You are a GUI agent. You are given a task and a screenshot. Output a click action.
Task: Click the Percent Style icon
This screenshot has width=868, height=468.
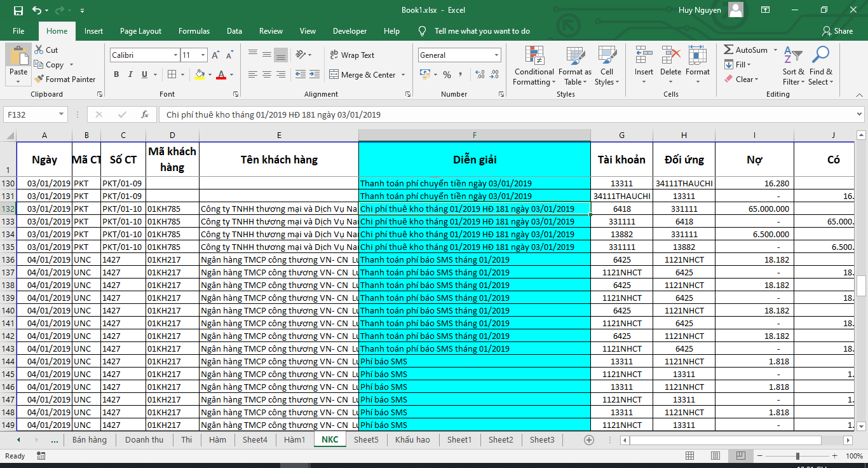tap(447, 75)
